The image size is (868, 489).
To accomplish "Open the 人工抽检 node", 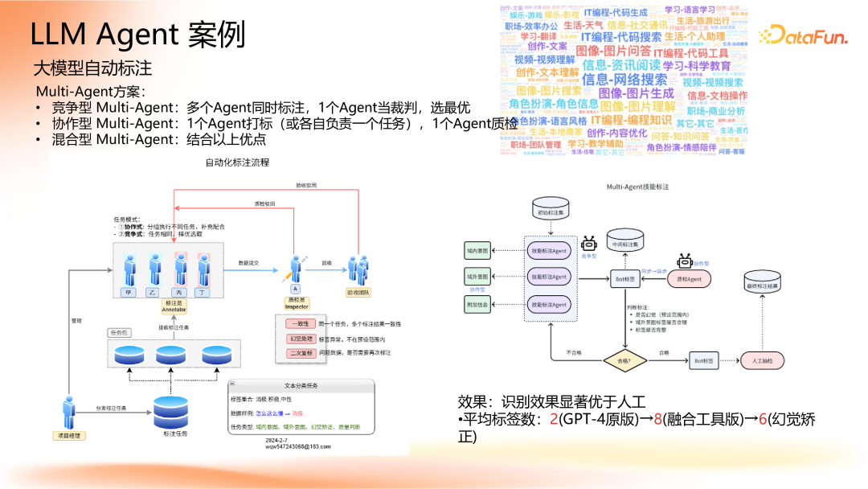I will (x=764, y=362).
